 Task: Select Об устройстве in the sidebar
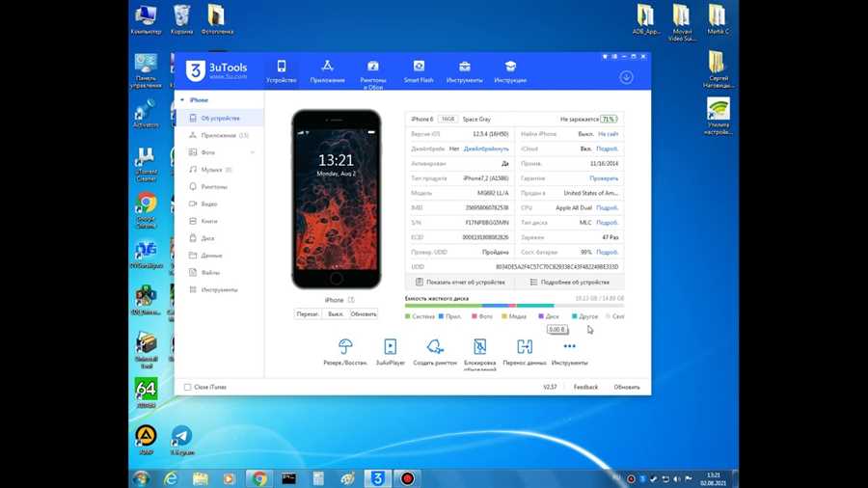pyautogui.click(x=219, y=118)
